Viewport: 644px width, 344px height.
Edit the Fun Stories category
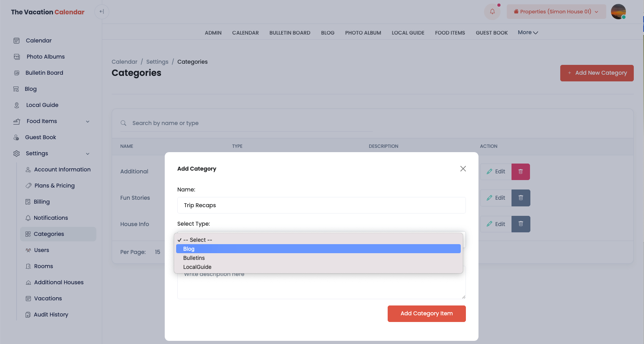tap(496, 198)
